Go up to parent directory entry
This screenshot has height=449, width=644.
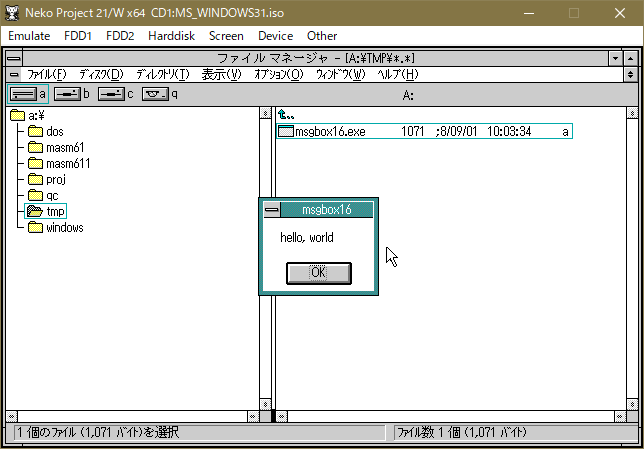pos(286,115)
